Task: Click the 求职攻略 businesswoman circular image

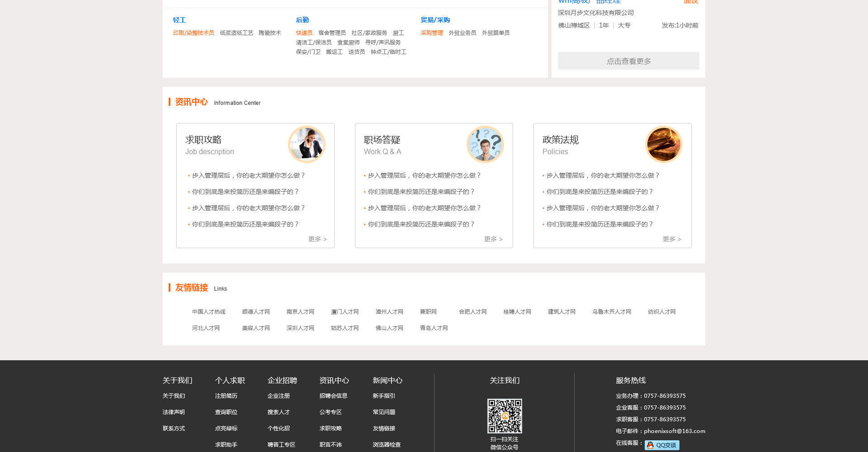Action: coord(307,144)
